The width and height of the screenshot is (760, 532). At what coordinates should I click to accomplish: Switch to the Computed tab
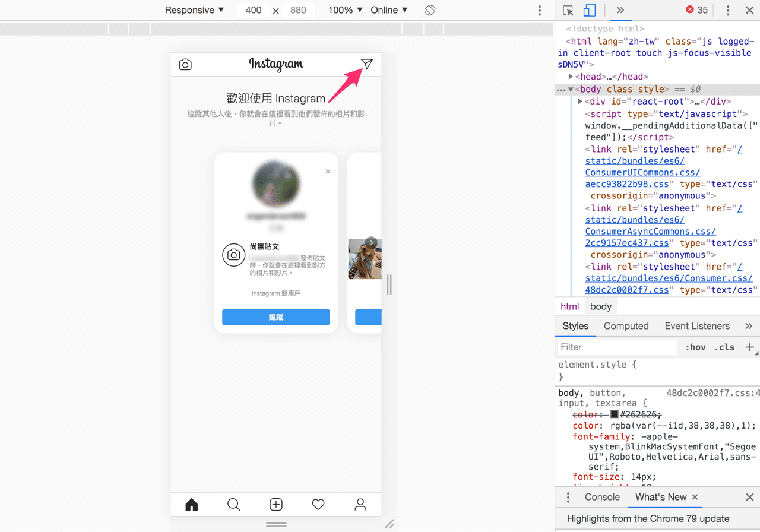pyautogui.click(x=626, y=326)
